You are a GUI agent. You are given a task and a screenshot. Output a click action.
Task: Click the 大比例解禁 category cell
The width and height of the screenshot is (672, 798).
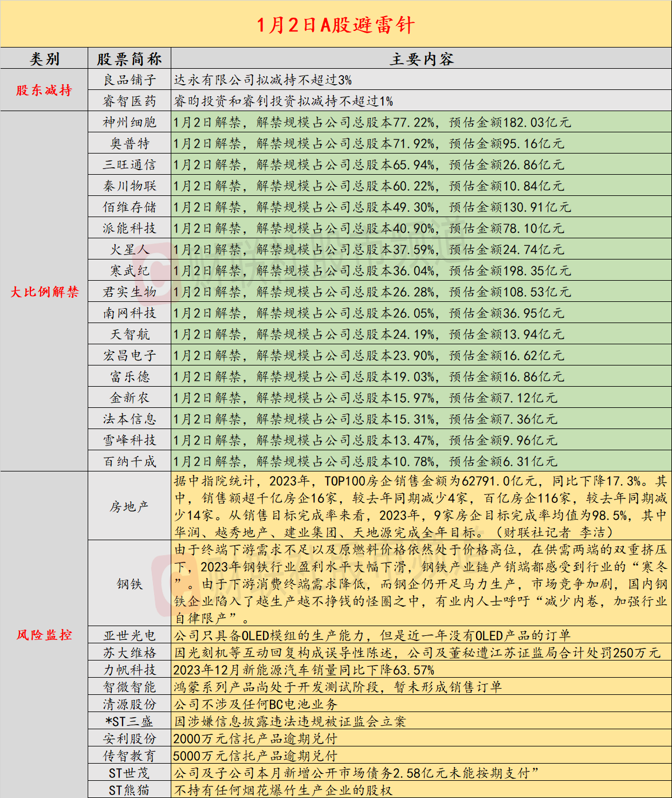(x=44, y=292)
